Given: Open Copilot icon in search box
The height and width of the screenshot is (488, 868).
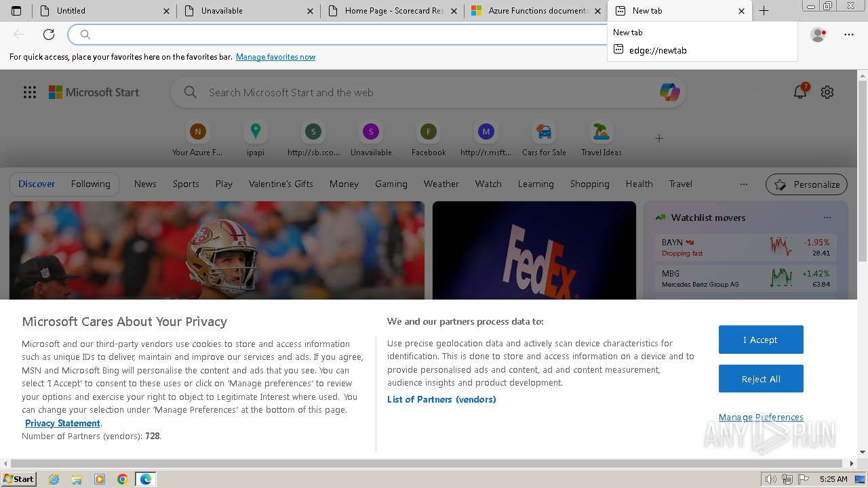Looking at the screenshot, I should tap(670, 92).
